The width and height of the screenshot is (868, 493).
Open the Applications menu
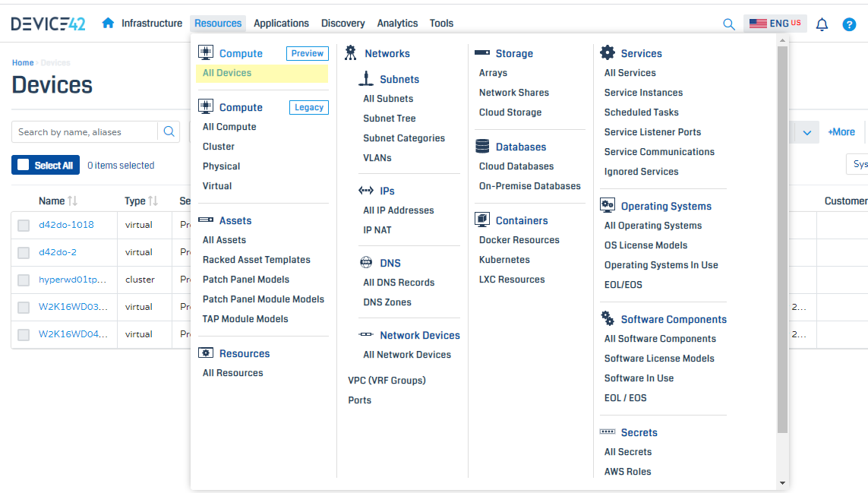(281, 24)
